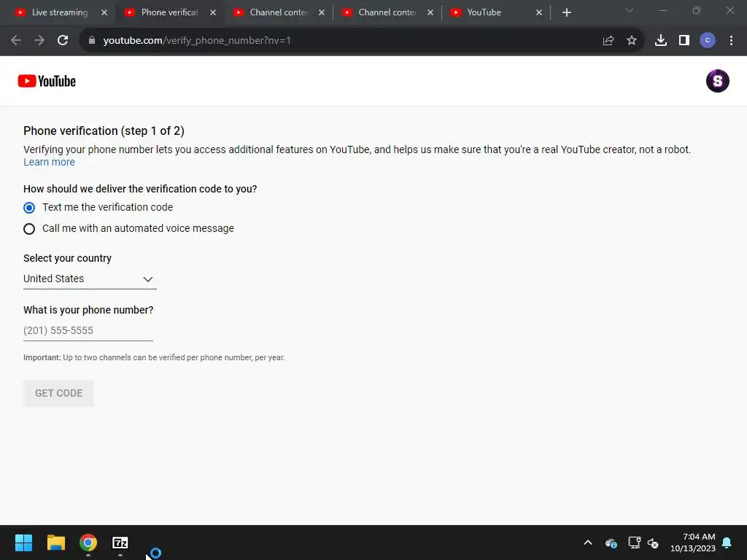Expand the United States country dropdown
This screenshot has width=747, height=560.
[x=90, y=279]
